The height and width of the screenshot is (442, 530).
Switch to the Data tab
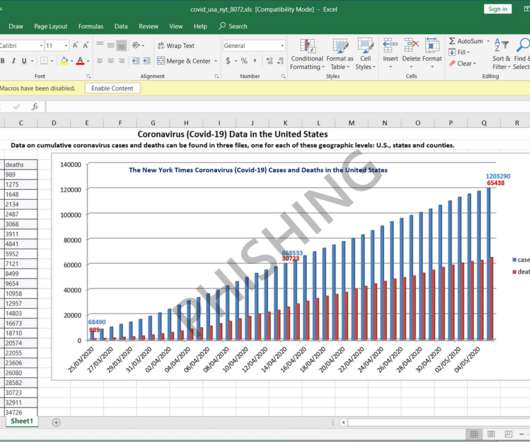pos(121,26)
